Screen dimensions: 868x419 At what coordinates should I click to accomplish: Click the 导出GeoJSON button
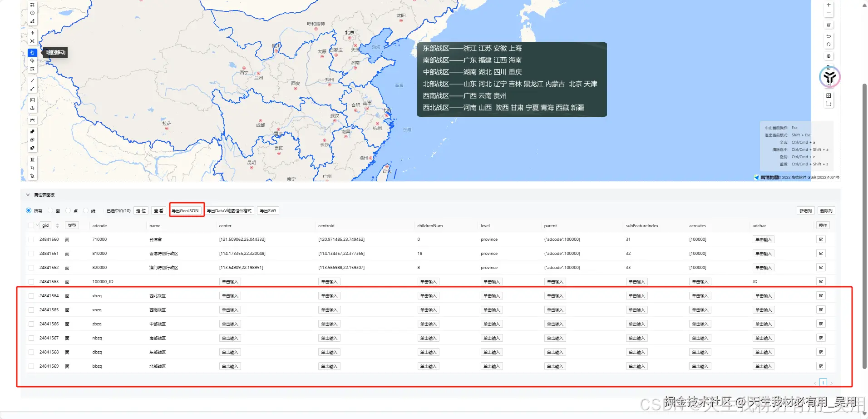coord(187,210)
